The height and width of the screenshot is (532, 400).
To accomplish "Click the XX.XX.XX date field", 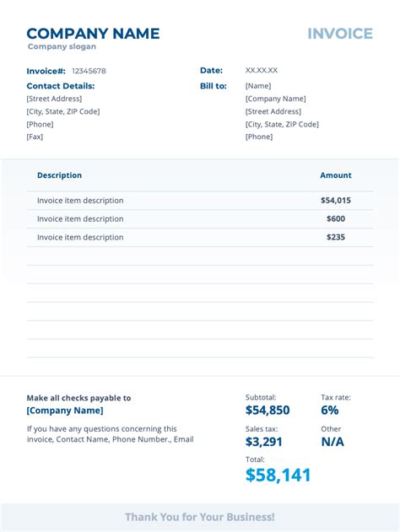I will [262, 70].
